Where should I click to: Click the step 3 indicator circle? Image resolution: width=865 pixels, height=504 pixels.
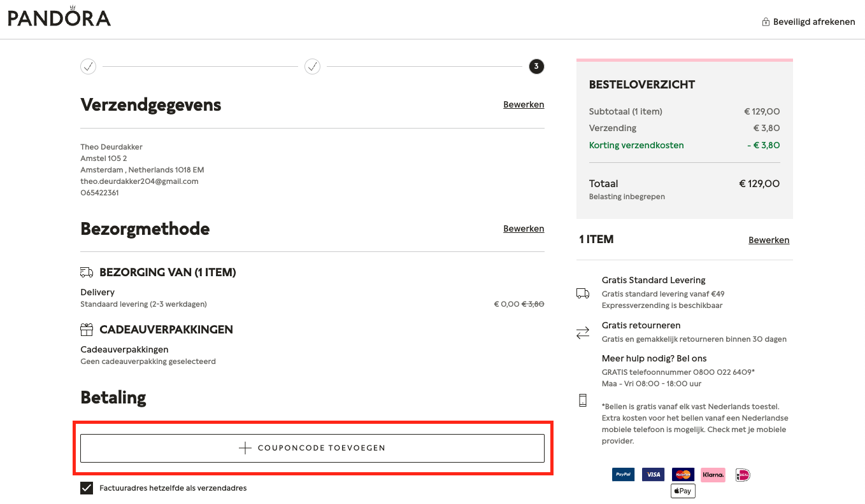[x=536, y=66]
